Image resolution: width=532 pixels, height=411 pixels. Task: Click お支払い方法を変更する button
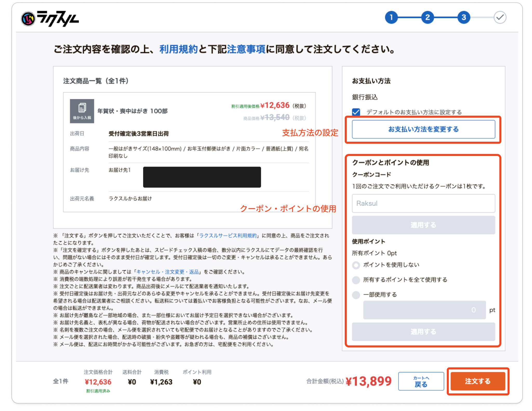click(423, 129)
